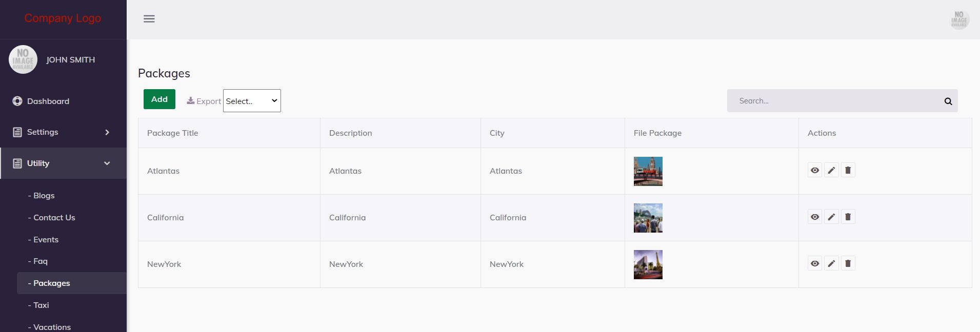980x332 pixels.
Task: Go to Dashboard in the sidebar
Action: (48, 101)
